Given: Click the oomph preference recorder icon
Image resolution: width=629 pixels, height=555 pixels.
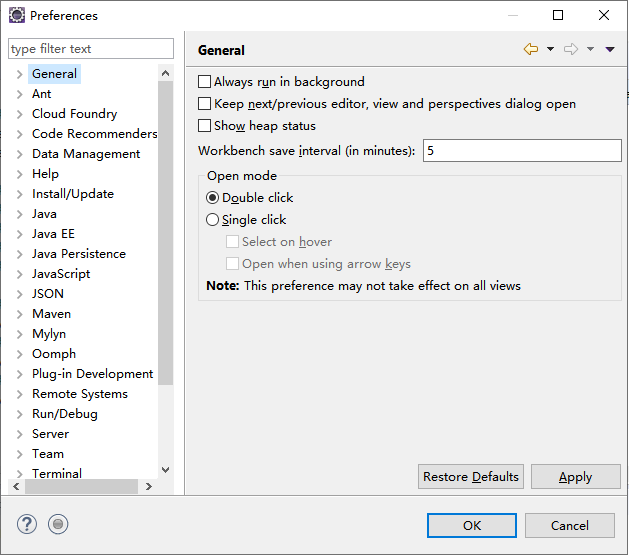Looking at the screenshot, I should (58, 524).
